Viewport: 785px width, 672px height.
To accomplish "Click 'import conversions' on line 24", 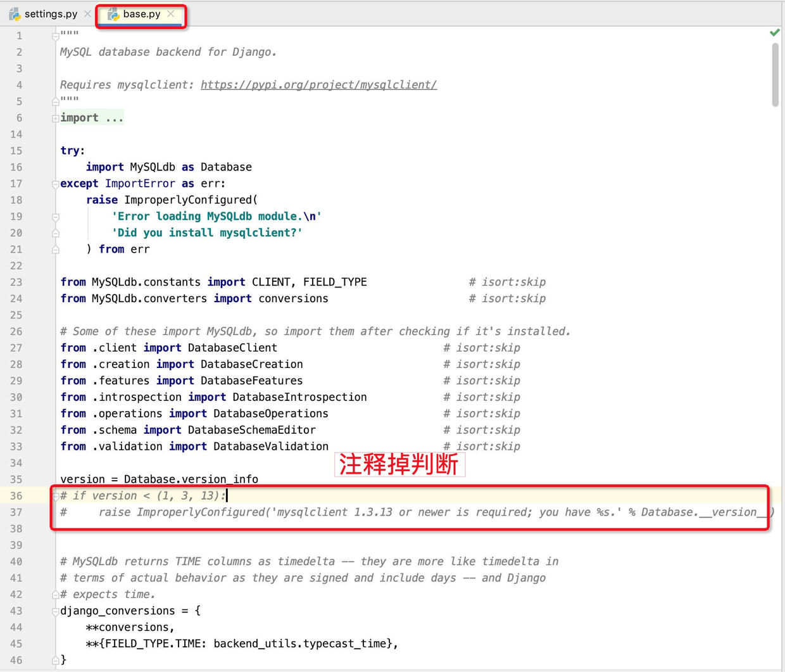I will [x=271, y=299].
